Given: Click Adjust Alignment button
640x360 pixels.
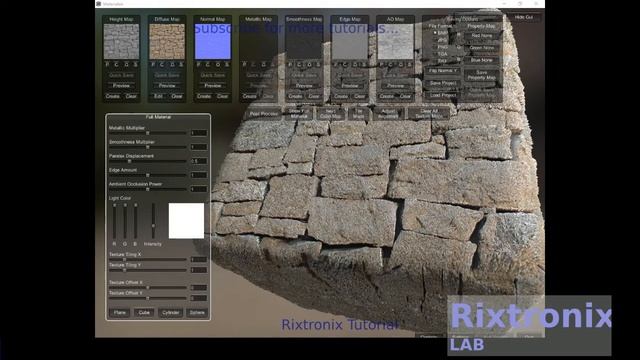Looking at the screenshot, I should [x=388, y=114].
